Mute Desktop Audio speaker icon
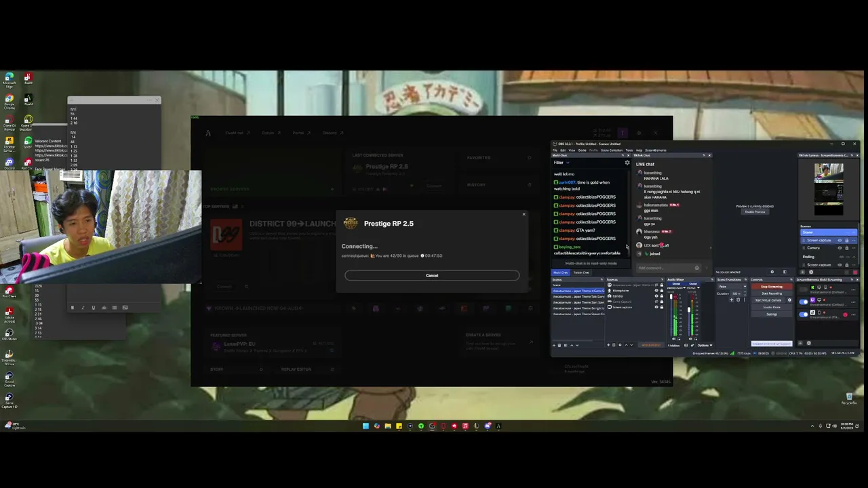 [x=673, y=339]
